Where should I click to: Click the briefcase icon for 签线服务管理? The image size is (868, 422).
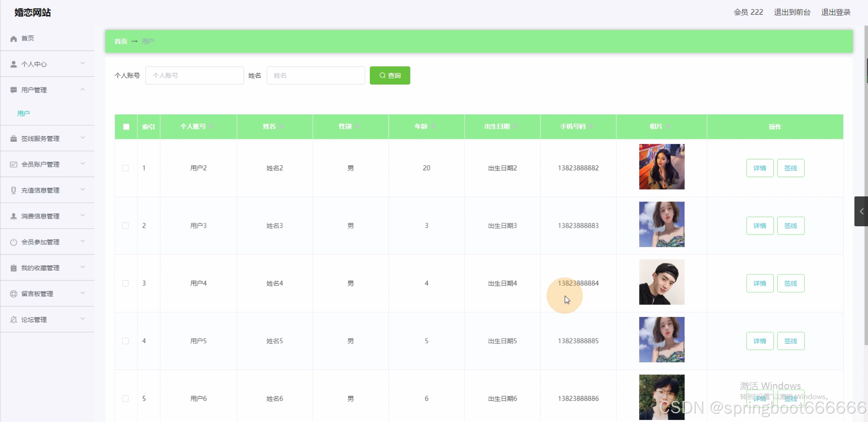point(14,138)
